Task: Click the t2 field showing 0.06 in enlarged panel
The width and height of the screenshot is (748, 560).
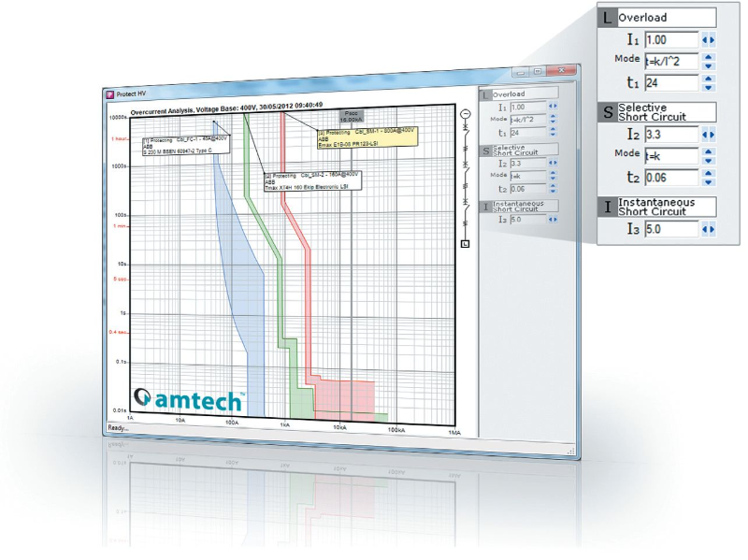Action: pos(671,178)
